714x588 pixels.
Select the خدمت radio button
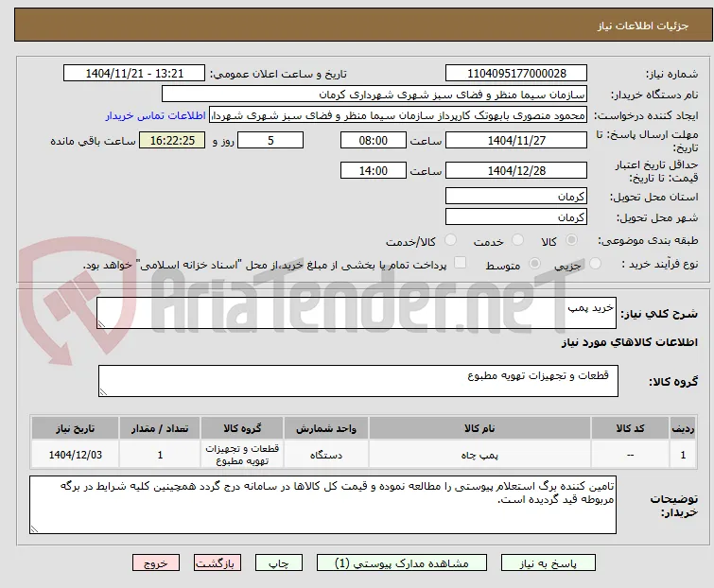(x=517, y=240)
